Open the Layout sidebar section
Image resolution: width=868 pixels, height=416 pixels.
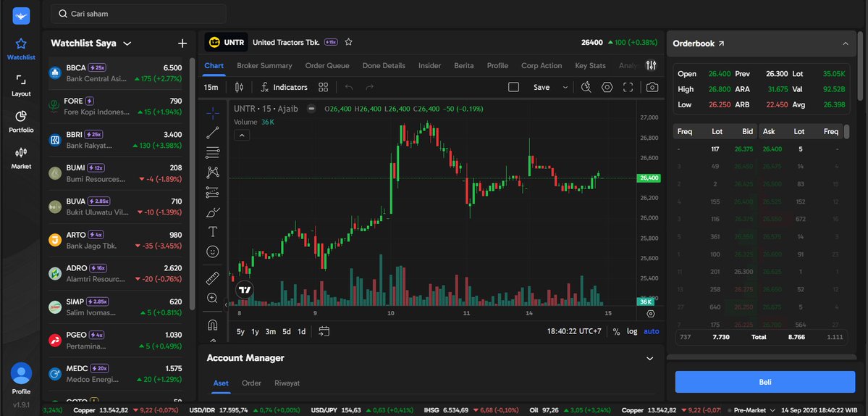(x=21, y=86)
